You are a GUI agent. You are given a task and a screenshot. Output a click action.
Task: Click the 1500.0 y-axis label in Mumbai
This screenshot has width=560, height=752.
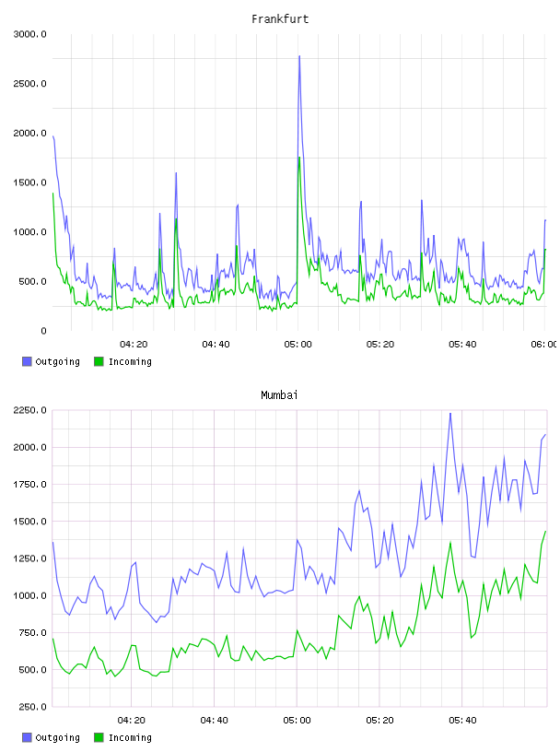[29, 522]
